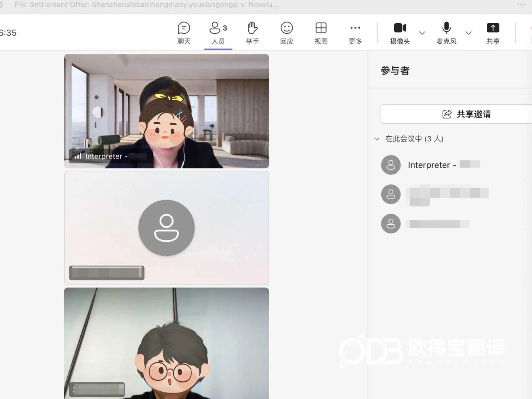The width and height of the screenshot is (532, 399).
Task: Expand microphone options dropdown arrow
Action: 468,33
